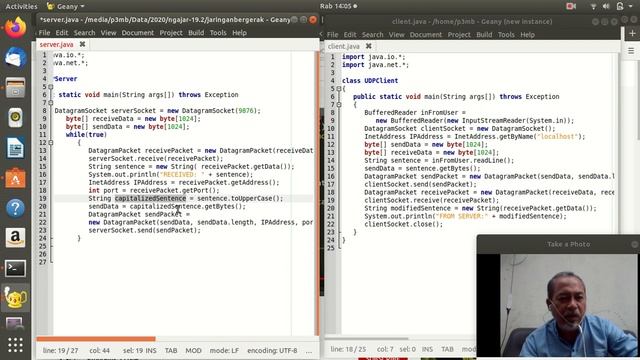Click "RECEIVED:" string in server code

[182, 174]
